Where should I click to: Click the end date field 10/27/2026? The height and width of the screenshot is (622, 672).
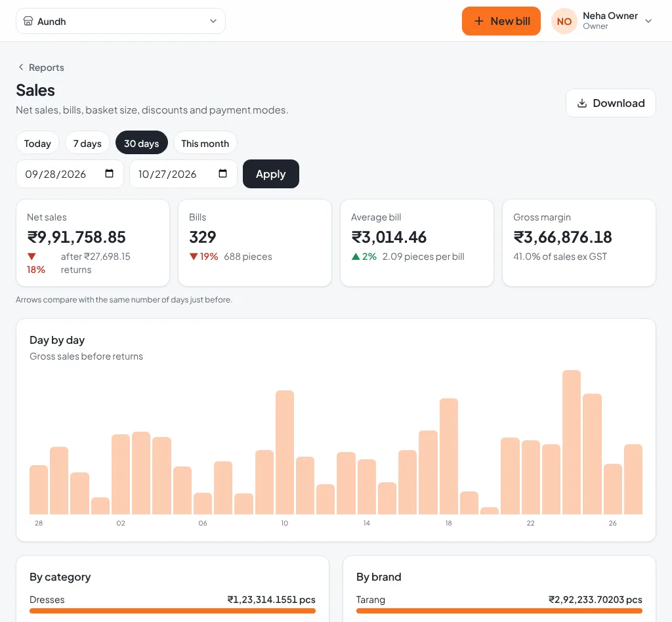point(183,174)
